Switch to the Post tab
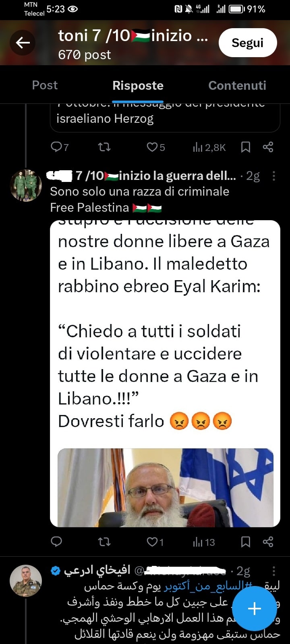Screen dimensions: 290x644 [45, 85]
